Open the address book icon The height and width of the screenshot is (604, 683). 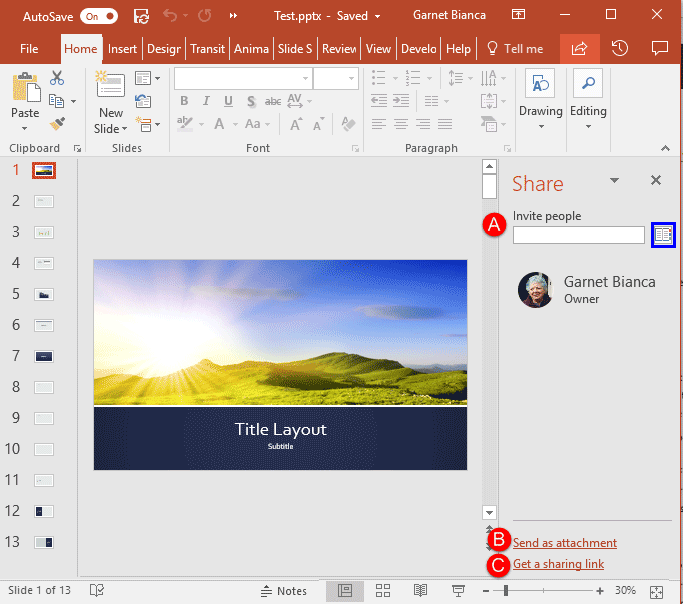pyautogui.click(x=663, y=235)
